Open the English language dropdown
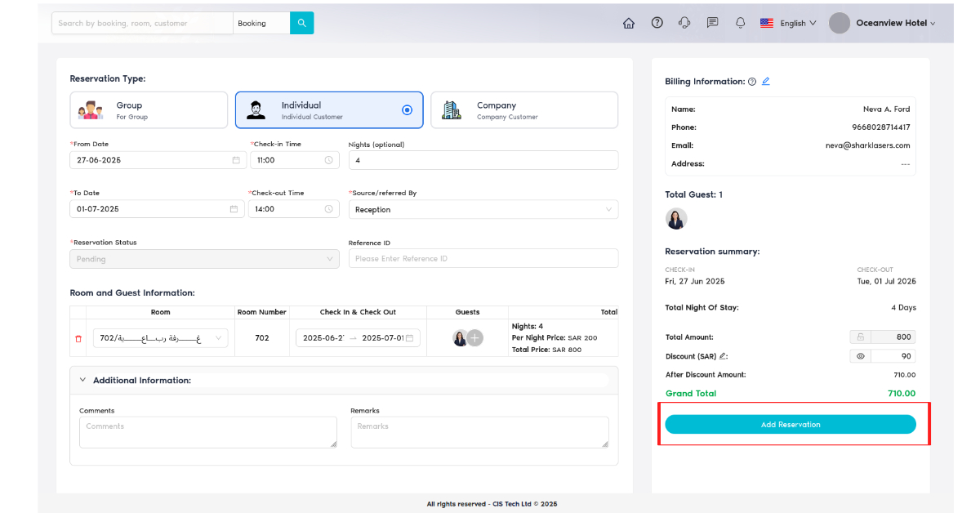Screen dimensions: 980x513 pos(788,23)
